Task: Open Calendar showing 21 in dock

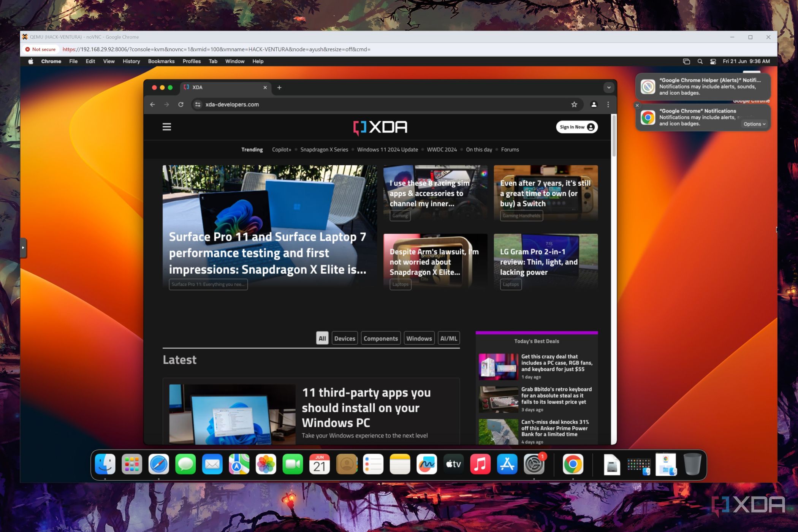Action: click(x=320, y=464)
